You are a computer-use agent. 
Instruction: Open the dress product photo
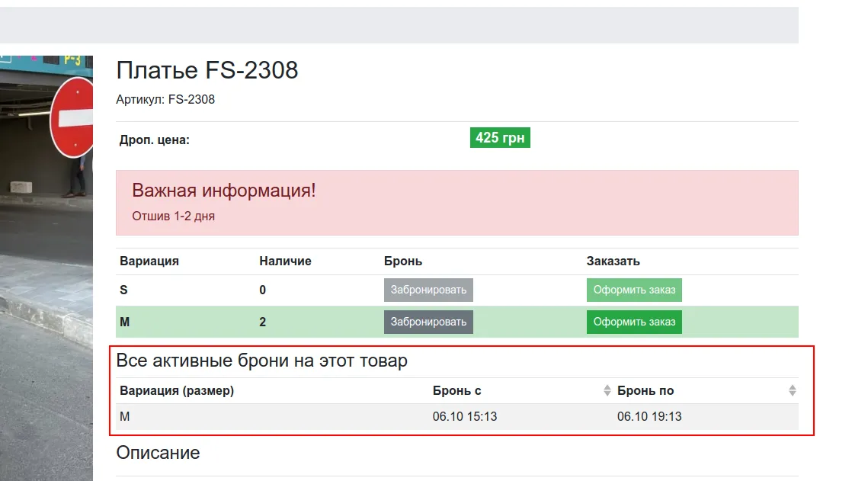[x=46, y=268]
